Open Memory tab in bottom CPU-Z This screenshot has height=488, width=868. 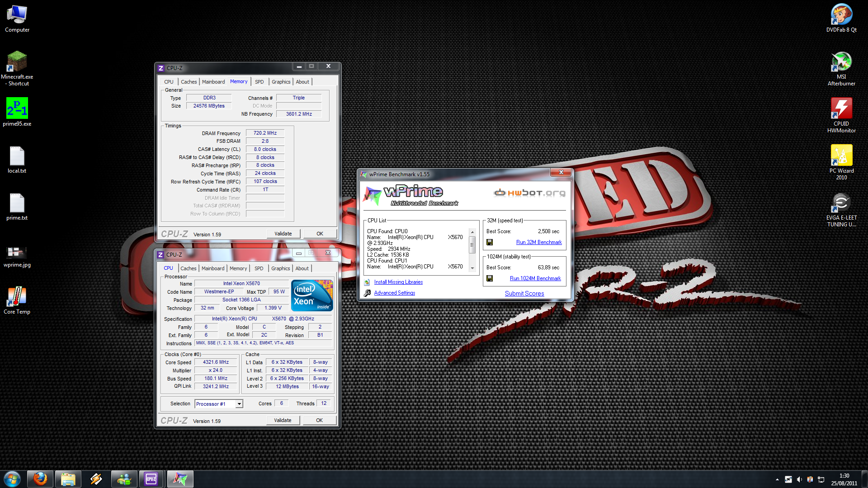(x=238, y=268)
